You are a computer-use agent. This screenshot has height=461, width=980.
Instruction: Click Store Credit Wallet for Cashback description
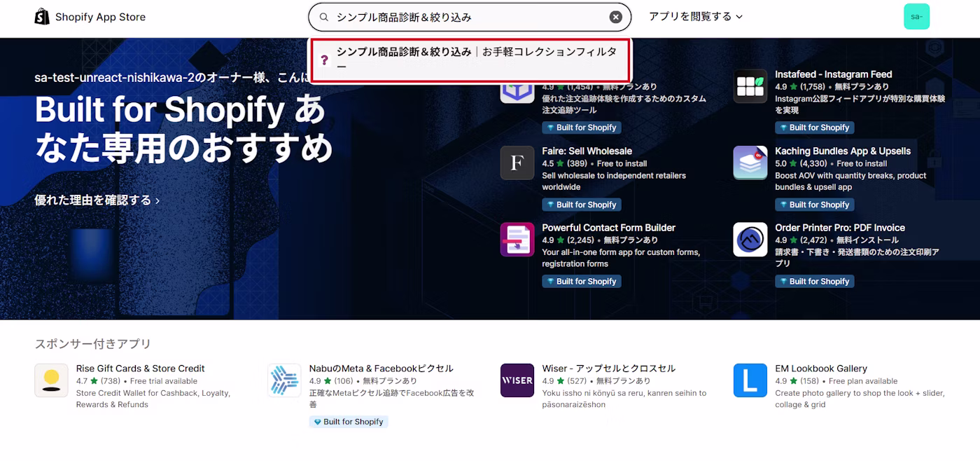pyautogui.click(x=153, y=399)
